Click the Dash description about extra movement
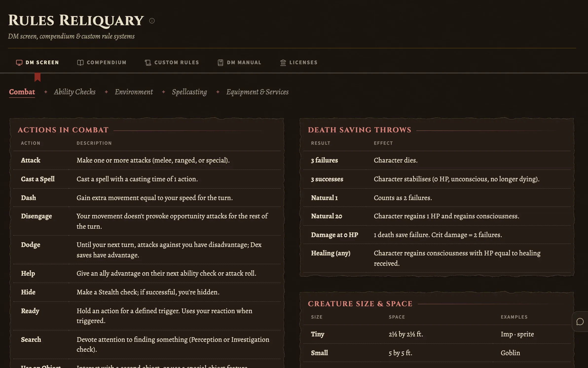 click(155, 198)
